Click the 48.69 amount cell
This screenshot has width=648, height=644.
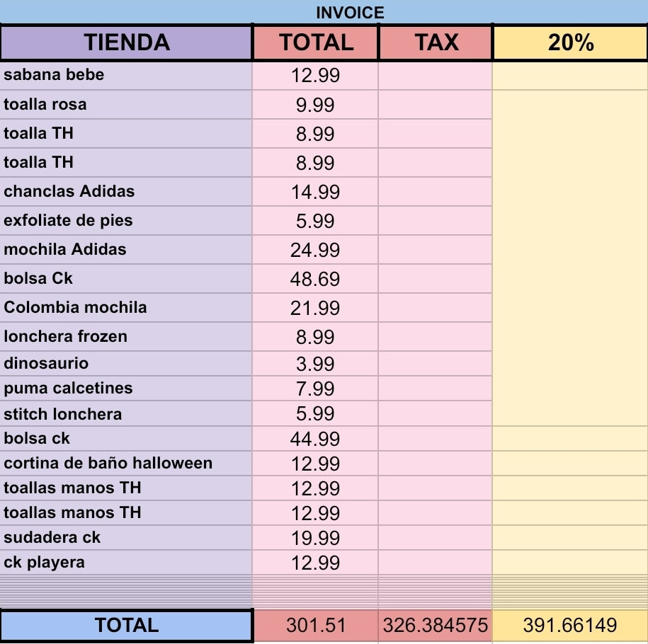(x=315, y=279)
